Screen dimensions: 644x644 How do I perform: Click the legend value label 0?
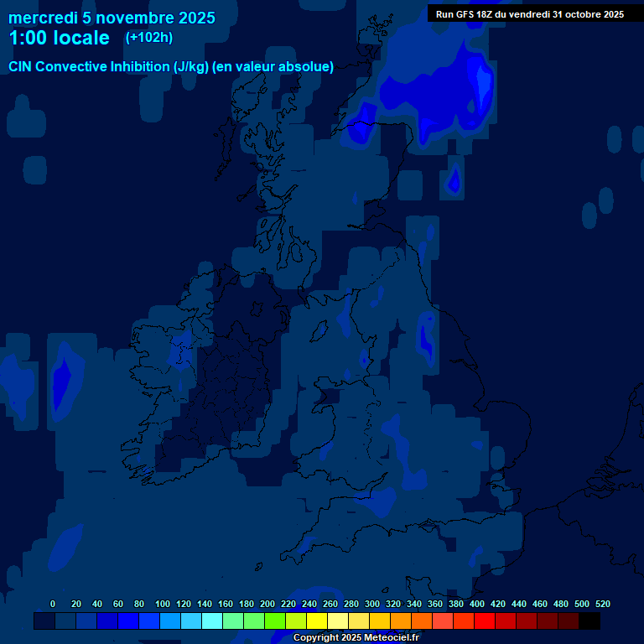(53, 604)
